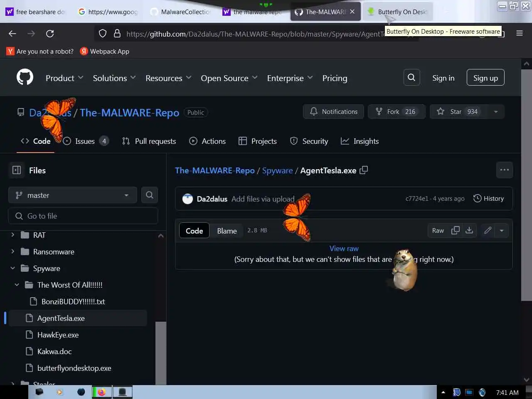
Task: Open the edit options dropdown caret
Action: tap(502, 230)
